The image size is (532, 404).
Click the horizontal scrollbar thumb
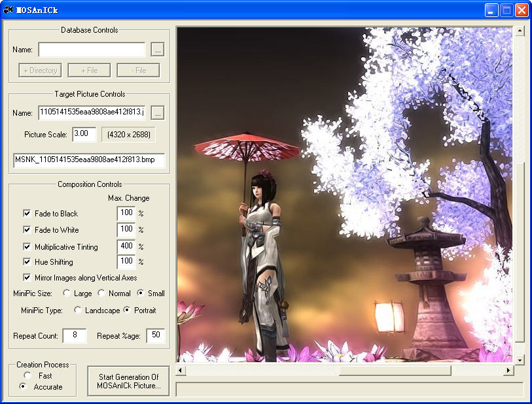(x=395, y=370)
